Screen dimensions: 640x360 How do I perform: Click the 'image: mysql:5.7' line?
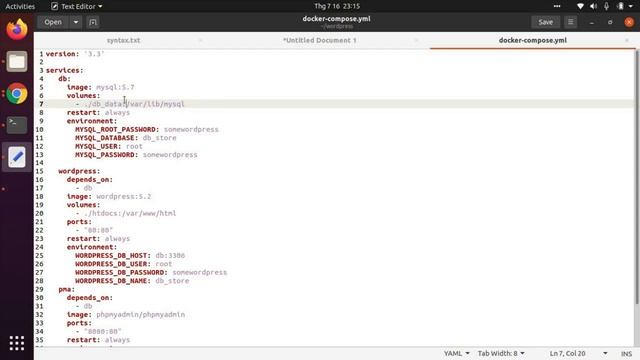(100, 87)
